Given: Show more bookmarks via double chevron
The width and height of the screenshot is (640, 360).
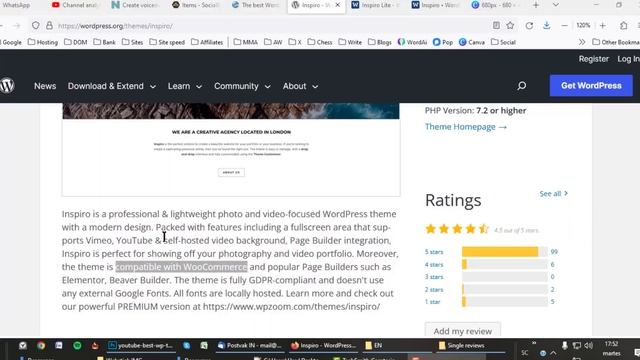Looking at the screenshot, I should (x=582, y=42).
